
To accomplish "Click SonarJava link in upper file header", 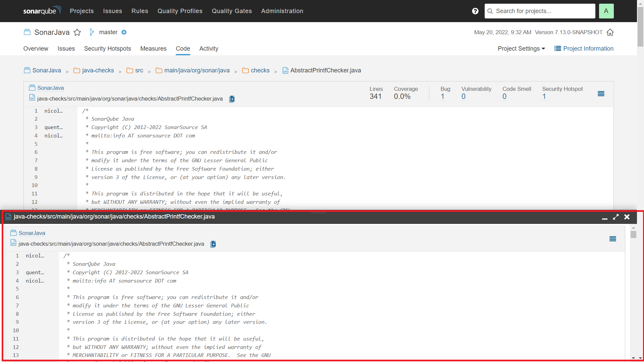I will [50, 88].
